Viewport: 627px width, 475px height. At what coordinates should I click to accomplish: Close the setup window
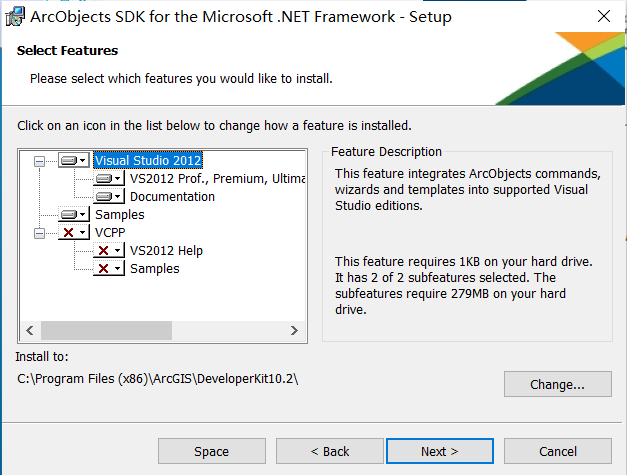coord(603,16)
